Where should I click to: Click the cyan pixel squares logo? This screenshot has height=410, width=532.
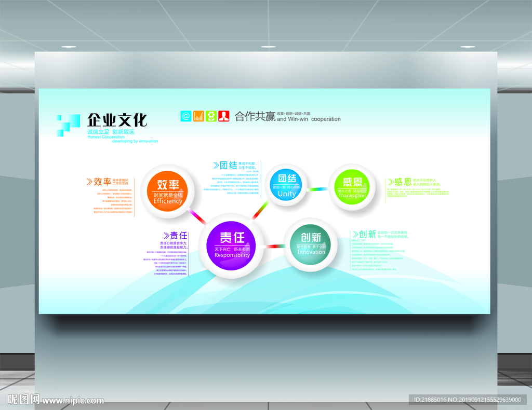[68, 126]
